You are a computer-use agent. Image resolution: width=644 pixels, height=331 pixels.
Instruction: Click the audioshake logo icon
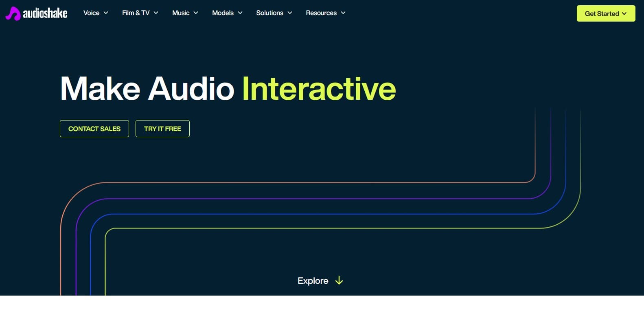point(13,13)
